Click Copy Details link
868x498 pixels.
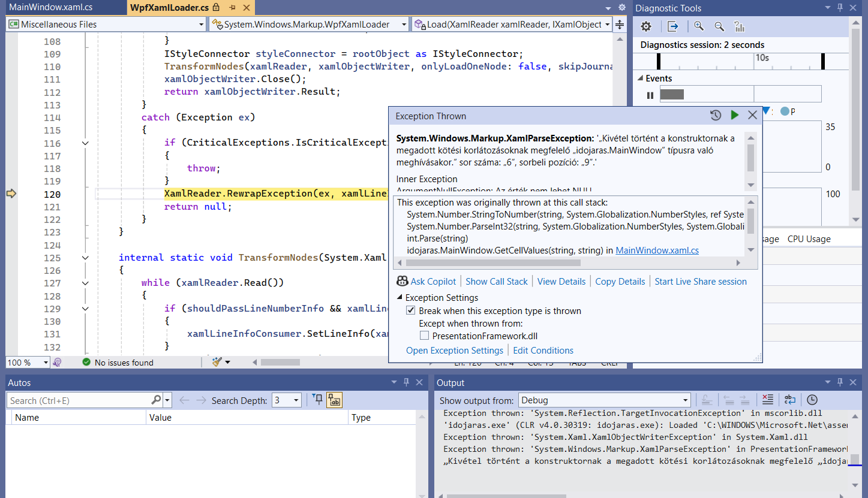620,281
